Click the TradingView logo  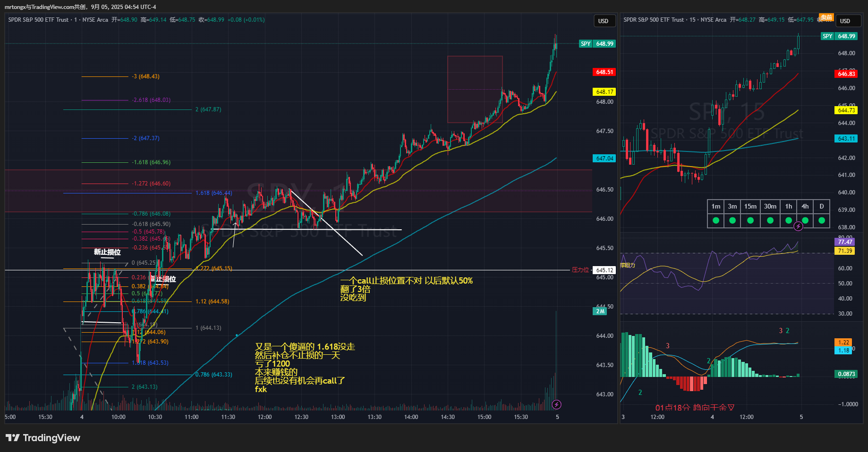tap(43, 438)
